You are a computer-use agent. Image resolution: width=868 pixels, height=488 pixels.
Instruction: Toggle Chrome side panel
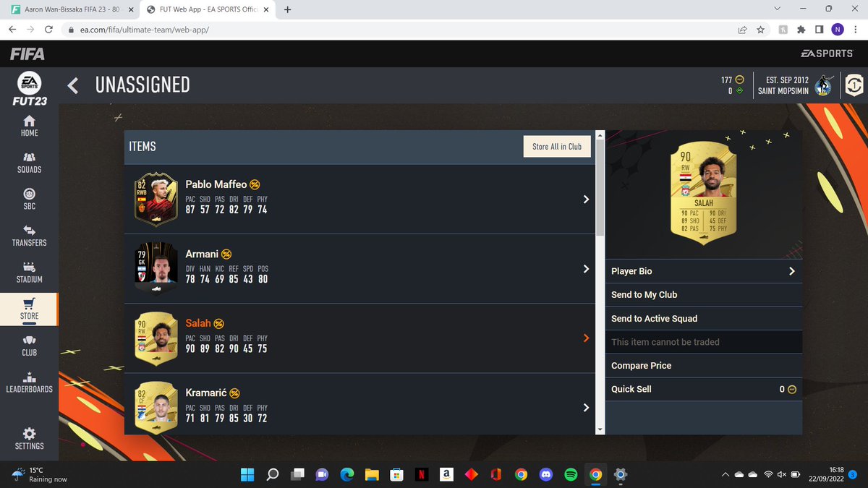click(x=819, y=30)
